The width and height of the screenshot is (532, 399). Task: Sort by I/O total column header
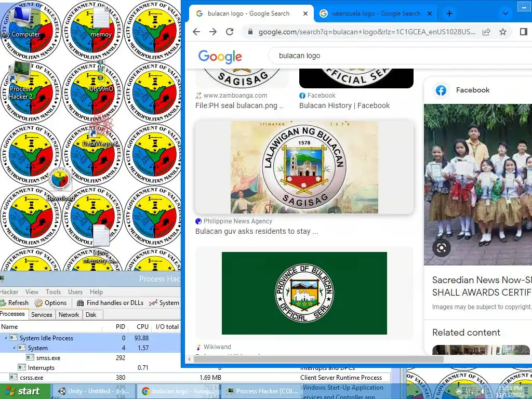pos(166,327)
